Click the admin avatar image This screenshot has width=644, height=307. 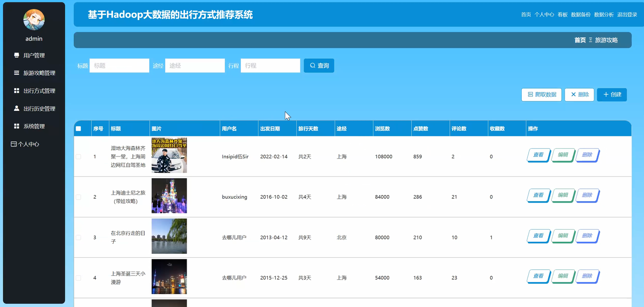tap(34, 20)
